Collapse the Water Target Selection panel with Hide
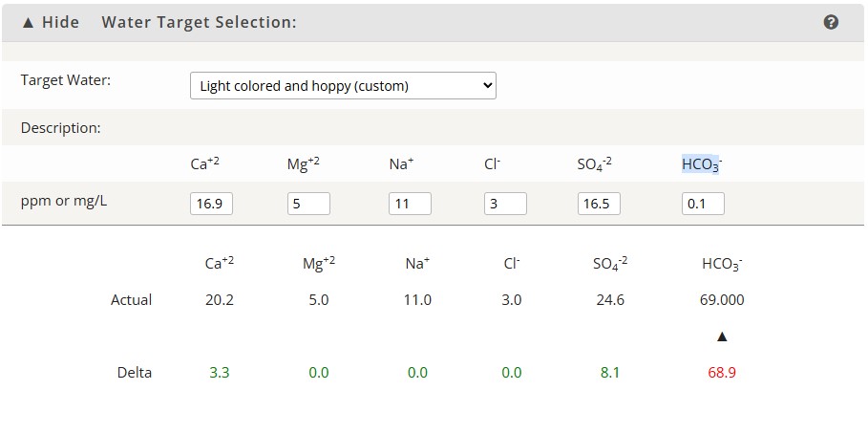This screenshot has width=868, height=434. (51, 22)
